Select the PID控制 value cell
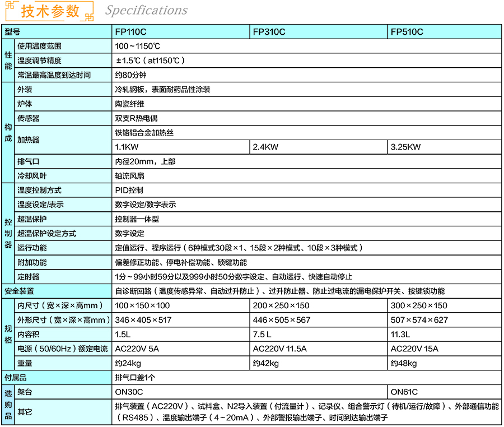Image resolution: width=504 pixels, height=427 pixels. (129, 191)
